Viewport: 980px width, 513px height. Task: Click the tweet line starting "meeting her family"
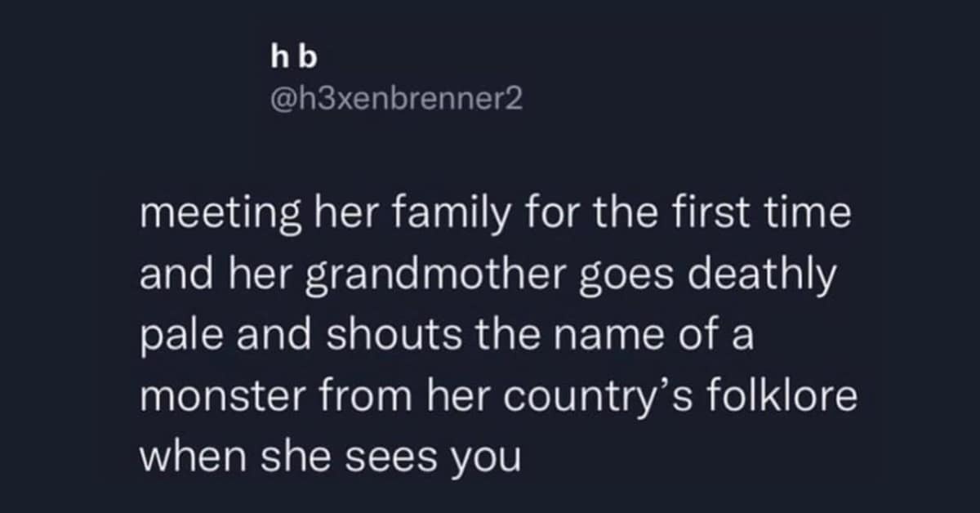click(x=496, y=218)
